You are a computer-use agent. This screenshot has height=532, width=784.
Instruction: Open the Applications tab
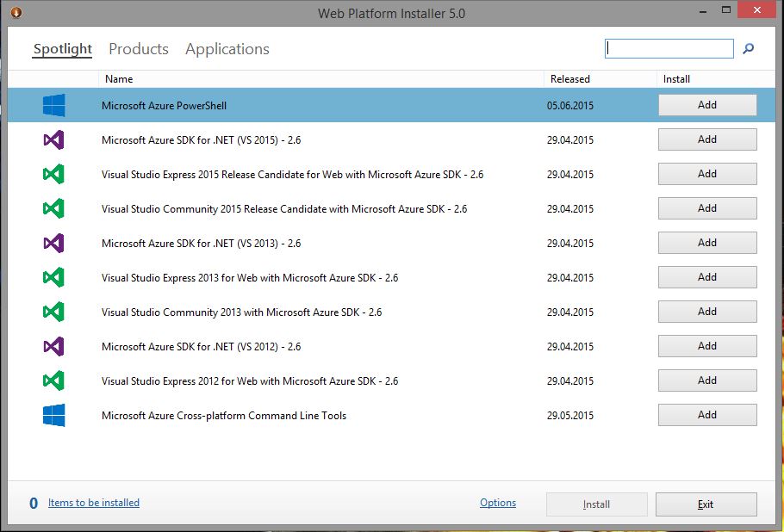[227, 49]
